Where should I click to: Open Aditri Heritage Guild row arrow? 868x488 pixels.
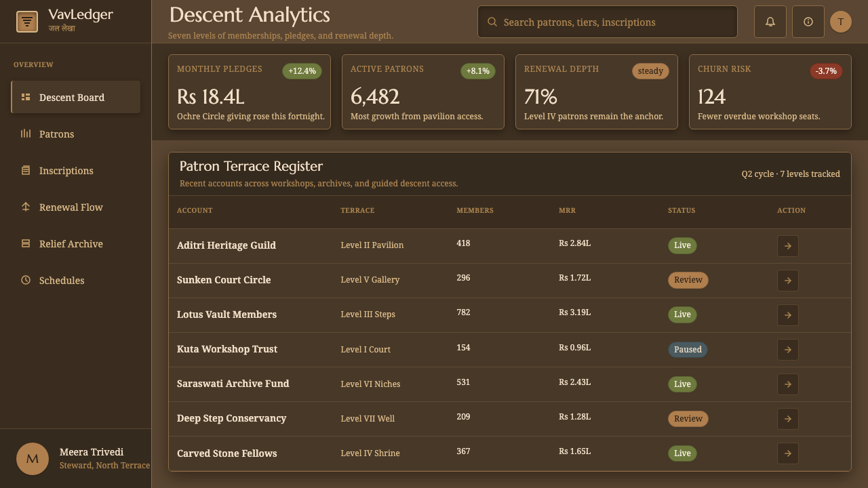point(788,246)
